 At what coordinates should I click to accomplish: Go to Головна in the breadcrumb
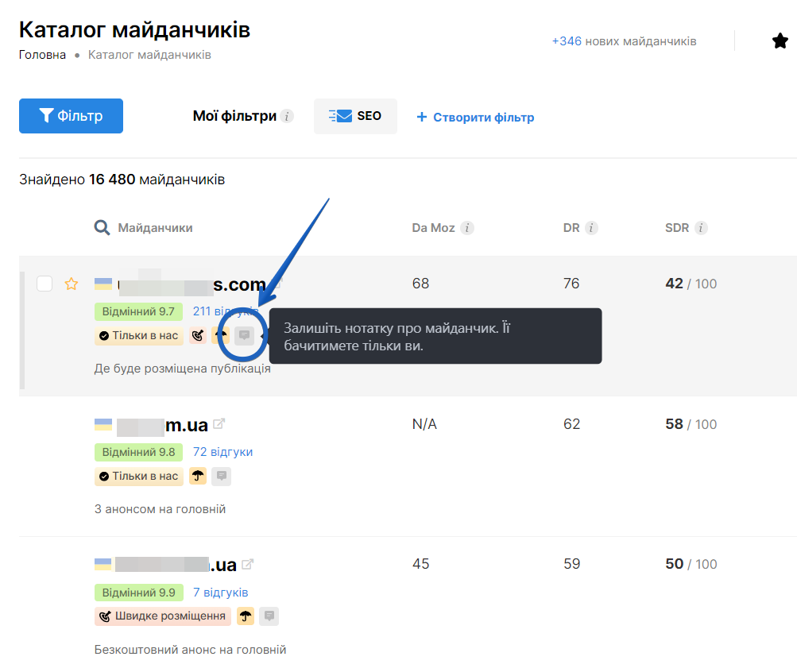(42, 55)
